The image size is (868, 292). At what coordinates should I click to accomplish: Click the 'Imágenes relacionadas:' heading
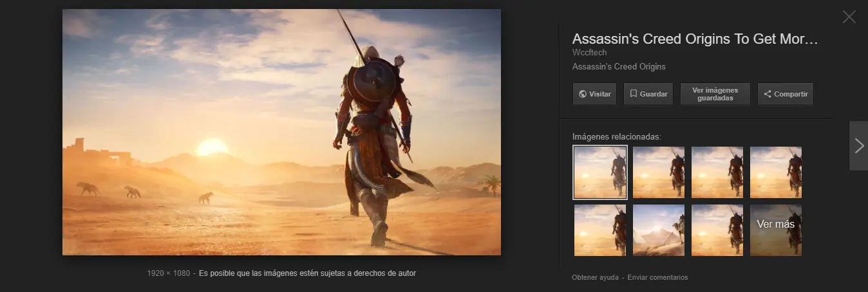(x=617, y=136)
